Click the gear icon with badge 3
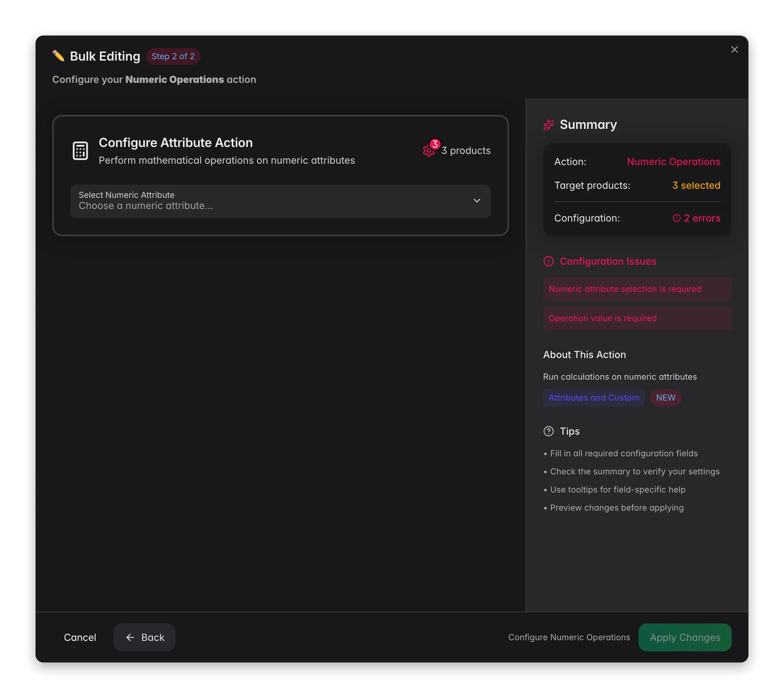Viewport: 784px width, 698px height. coord(429,151)
